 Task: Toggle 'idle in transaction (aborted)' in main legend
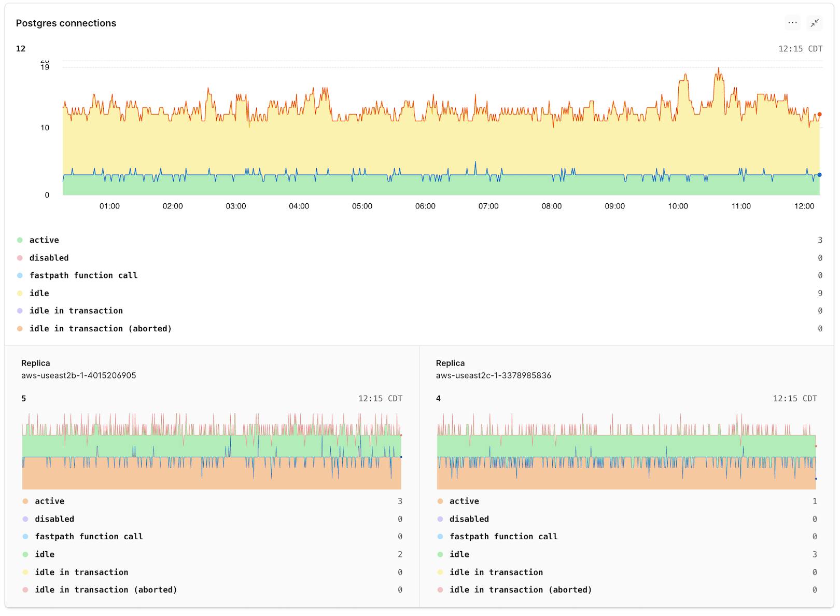click(x=100, y=329)
